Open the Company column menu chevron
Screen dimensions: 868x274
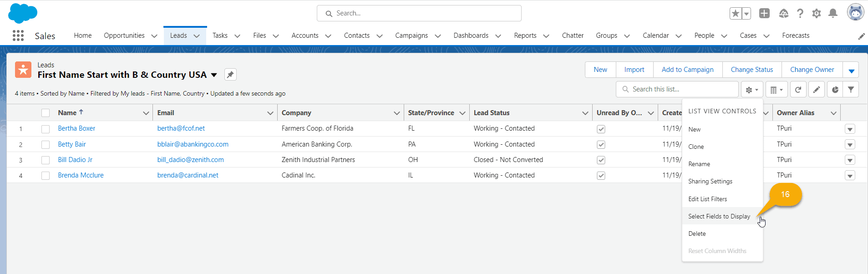[x=397, y=113]
